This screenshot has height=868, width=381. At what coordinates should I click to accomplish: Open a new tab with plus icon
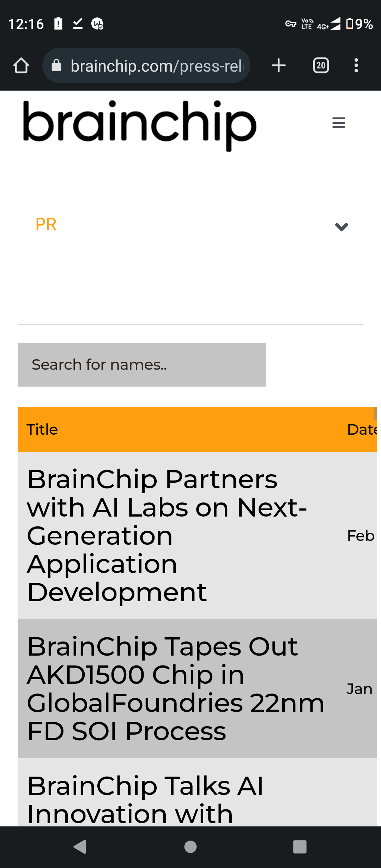[279, 66]
